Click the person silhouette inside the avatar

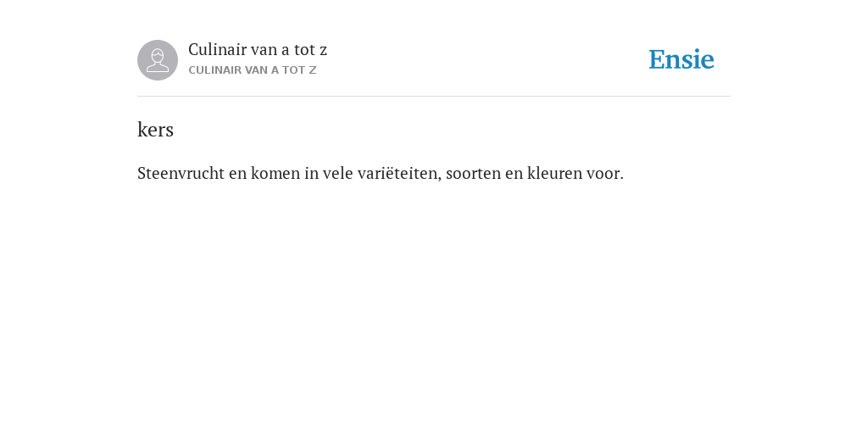point(158,60)
